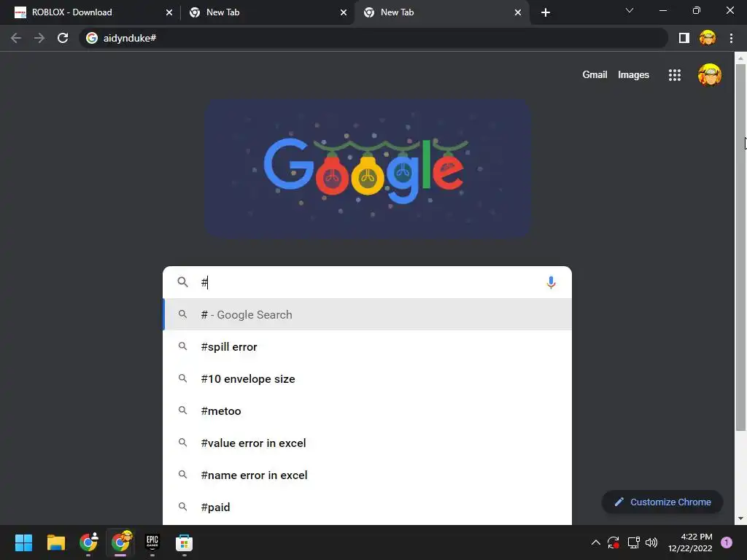747x560 pixels.
Task: Open the Chrome profile avatar in the toolbar
Action: coord(708,38)
